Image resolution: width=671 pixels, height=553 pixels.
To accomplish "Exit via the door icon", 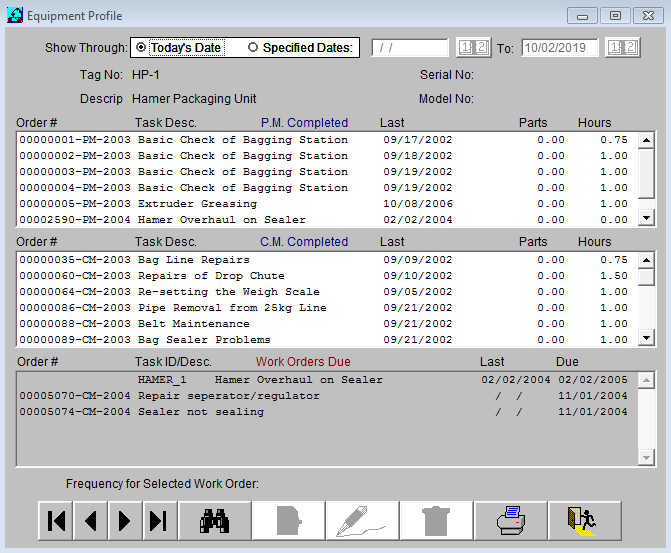I will [585, 521].
